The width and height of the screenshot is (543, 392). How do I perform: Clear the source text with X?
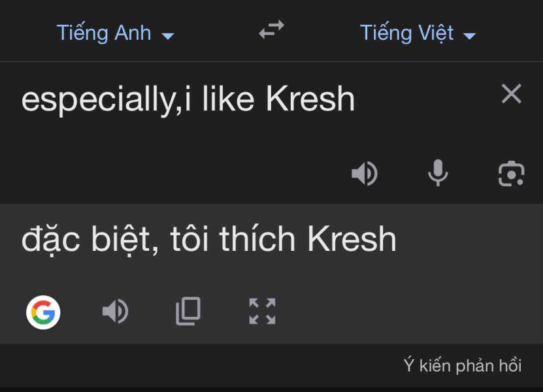(511, 94)
